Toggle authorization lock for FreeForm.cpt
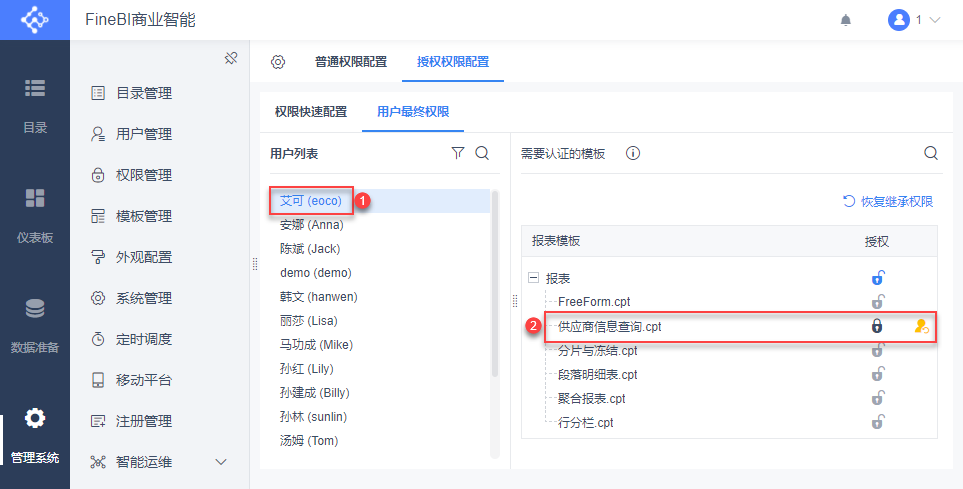 [x=878, y=302]
